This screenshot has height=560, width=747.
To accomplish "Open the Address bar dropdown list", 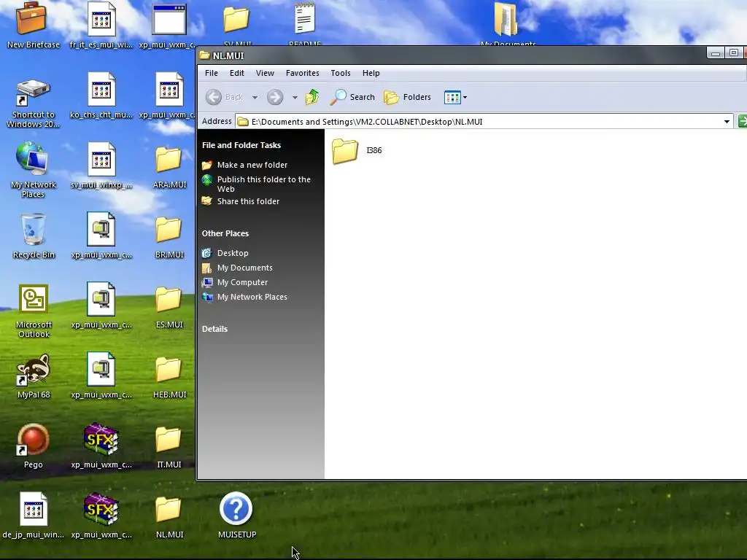I will point(727,122).
